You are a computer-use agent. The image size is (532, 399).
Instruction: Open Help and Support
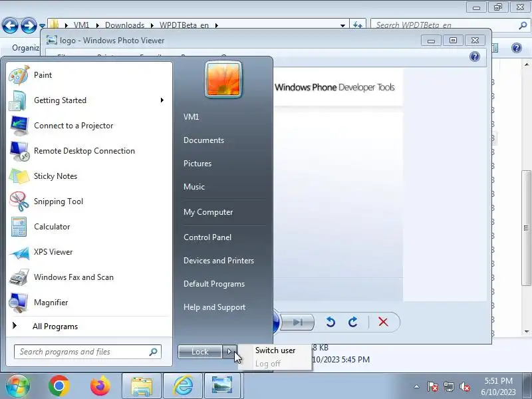point(214,307)
